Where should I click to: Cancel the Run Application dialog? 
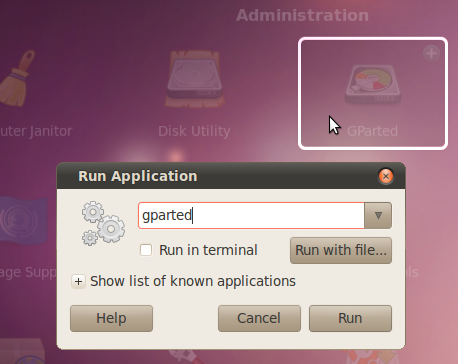pyautogui.click(x=259, y=318)
